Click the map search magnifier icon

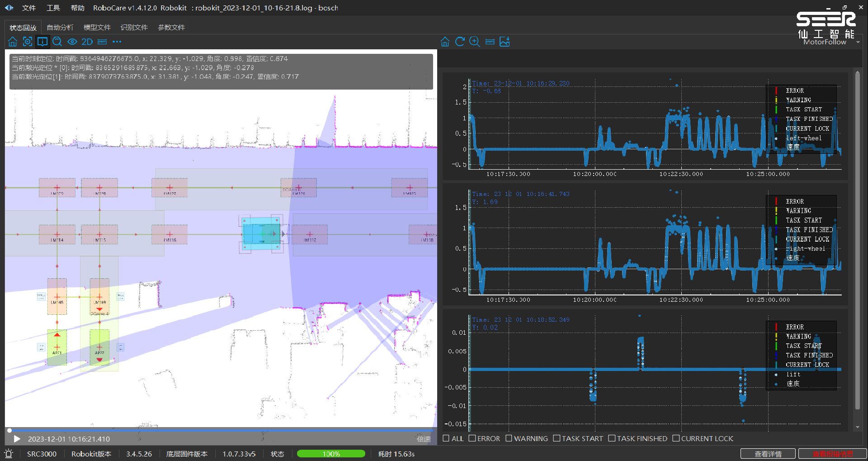point(57,42)
